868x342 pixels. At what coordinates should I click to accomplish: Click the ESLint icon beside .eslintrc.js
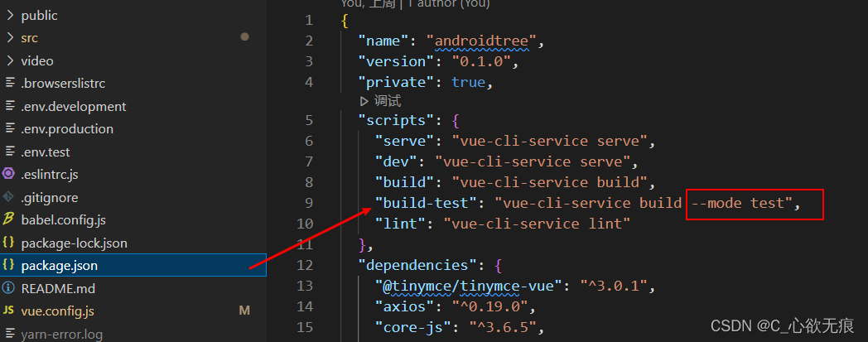click(x=9, y=174)
